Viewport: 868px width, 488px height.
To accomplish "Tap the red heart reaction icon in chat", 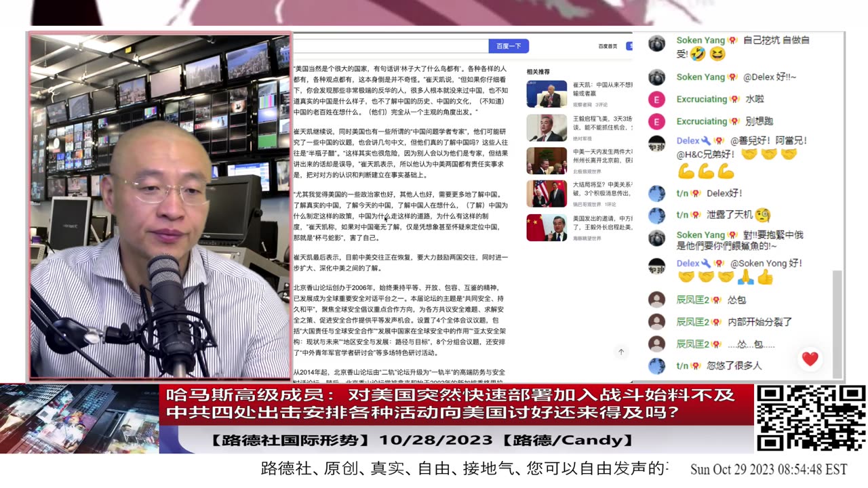I will point(810,359).
